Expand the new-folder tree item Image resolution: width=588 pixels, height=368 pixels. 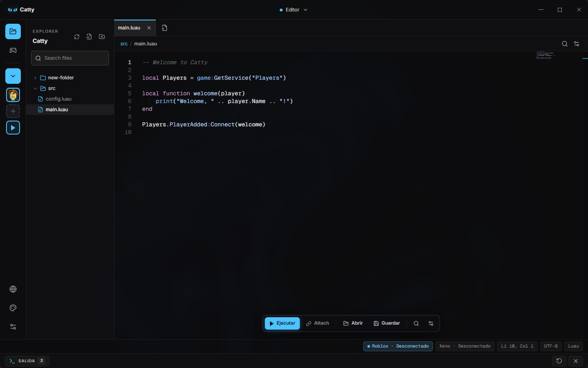(x=70, y=78)
